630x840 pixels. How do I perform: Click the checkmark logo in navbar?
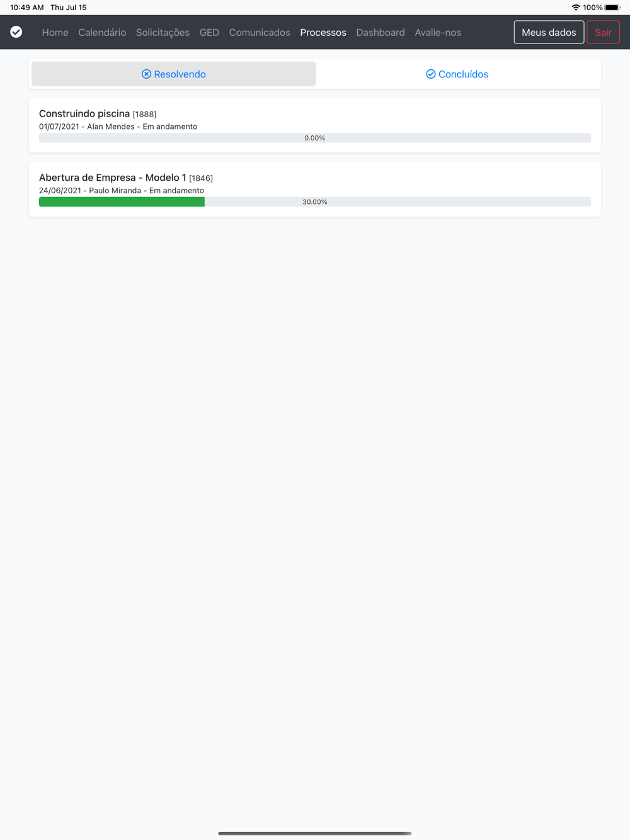tap(16, 32)
